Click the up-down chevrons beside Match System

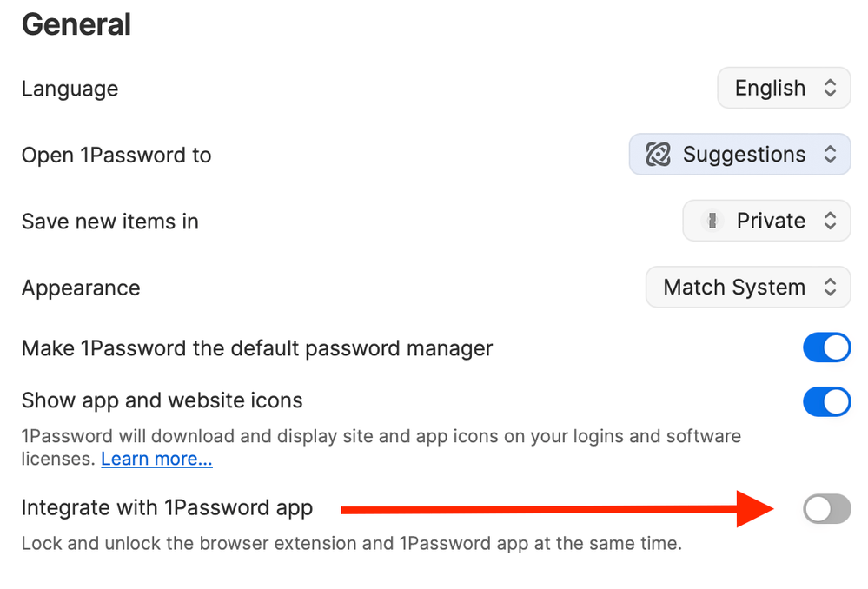click(830, 288)
